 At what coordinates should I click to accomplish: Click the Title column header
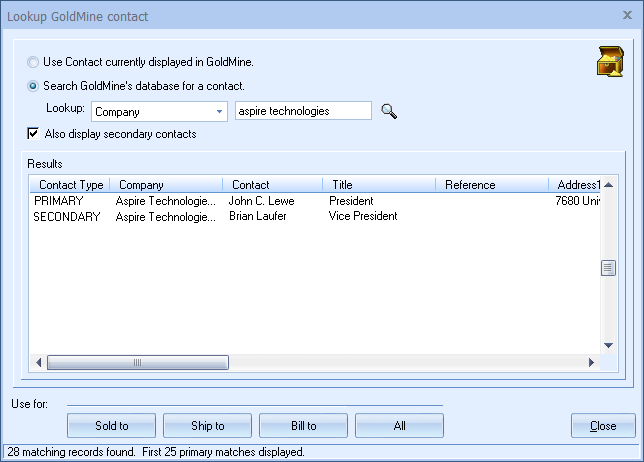click(378, 185)
